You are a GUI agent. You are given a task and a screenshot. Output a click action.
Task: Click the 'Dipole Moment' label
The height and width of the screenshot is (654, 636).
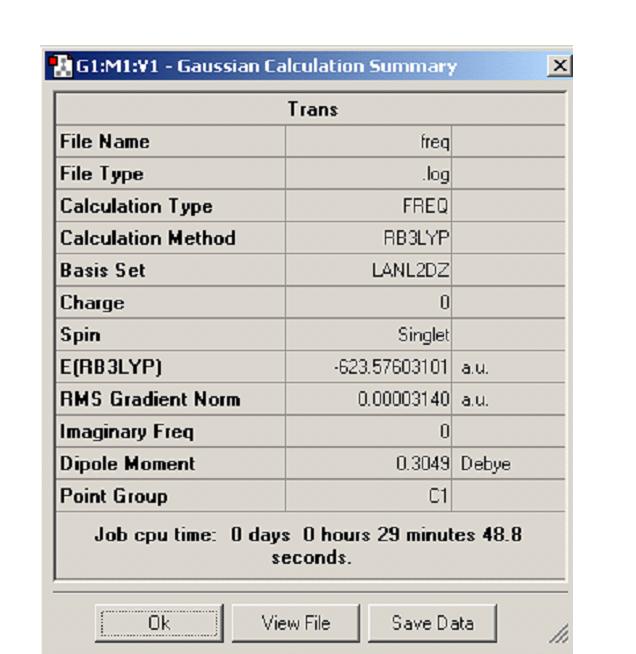point(127,464)
